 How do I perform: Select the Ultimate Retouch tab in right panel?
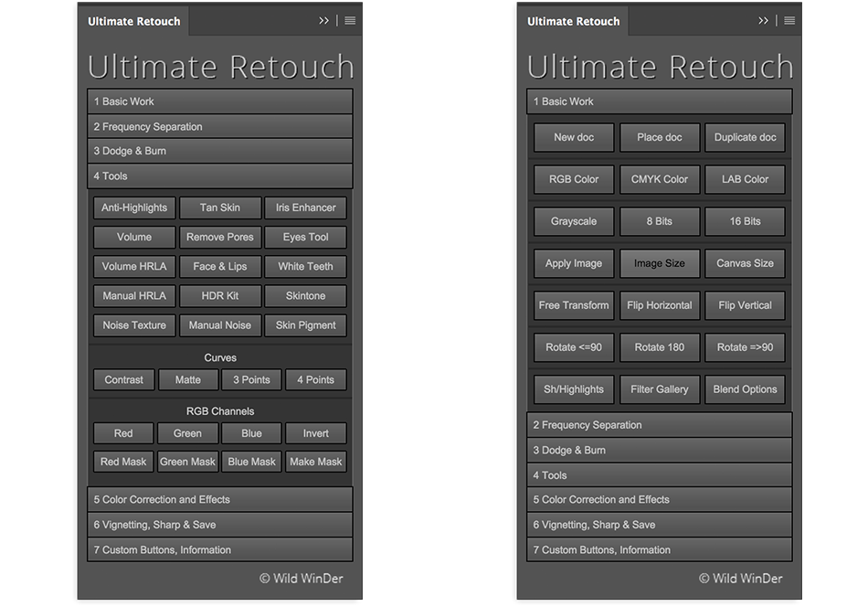[x=574, y=21]
